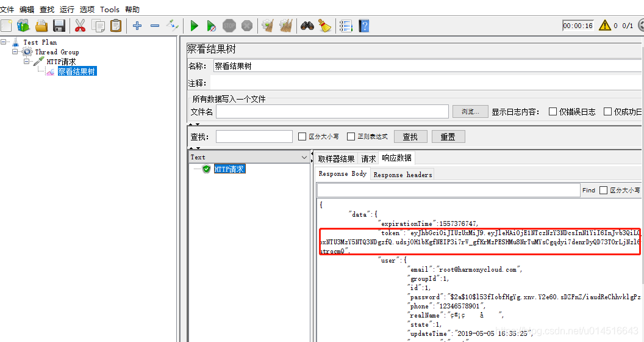The image size is (644, 342).
Task: Open the Text renderer dropdown
Action: (249, 157)
